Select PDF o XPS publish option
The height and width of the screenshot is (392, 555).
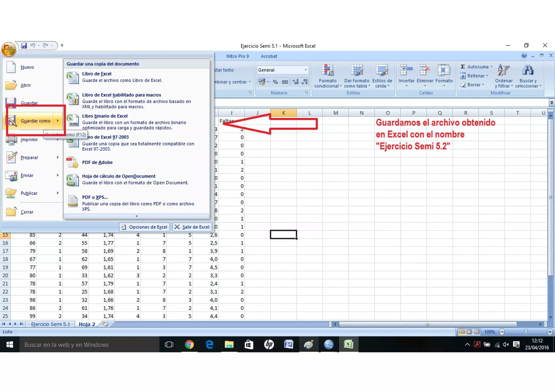(137, 203)
